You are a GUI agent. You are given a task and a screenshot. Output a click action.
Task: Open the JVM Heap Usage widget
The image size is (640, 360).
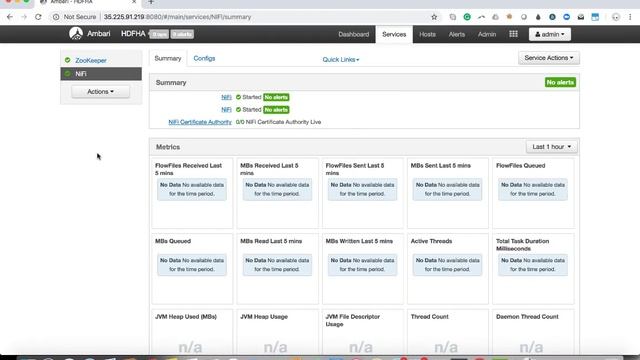pyautogui.click(x=277, y=332)
